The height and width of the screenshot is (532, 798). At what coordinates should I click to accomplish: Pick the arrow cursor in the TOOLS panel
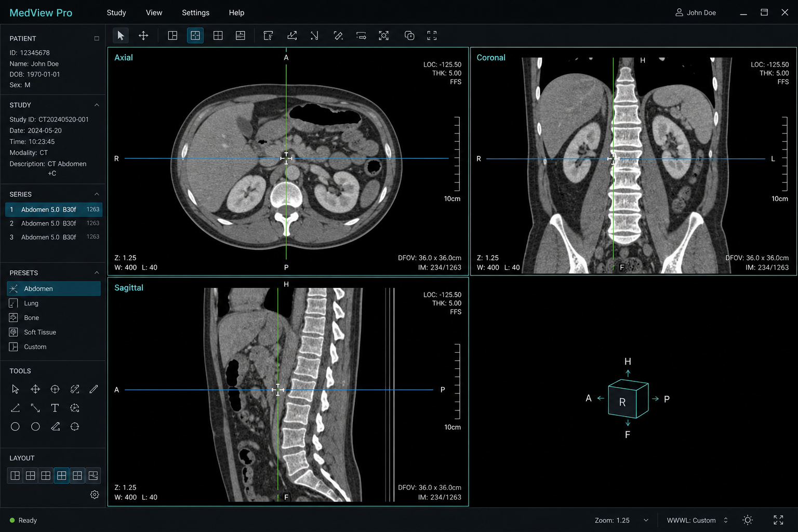click(x=15, y=389)
